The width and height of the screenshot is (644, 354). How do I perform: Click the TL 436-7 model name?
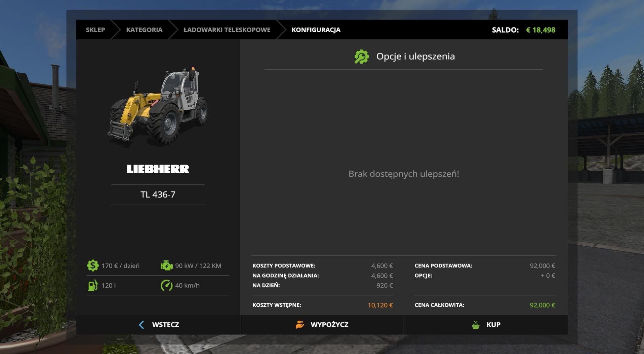(158, 194)
